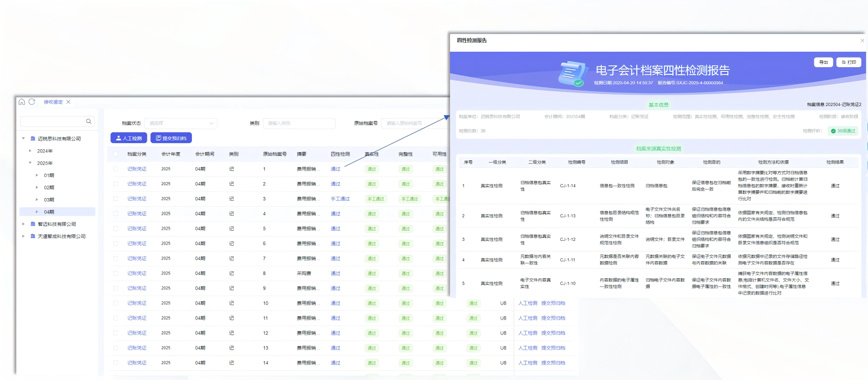Image resolution: width=868 pixels, height=380 pixels.
Task: Click the 打印 print button in report
Action: [x=849, y=62]
